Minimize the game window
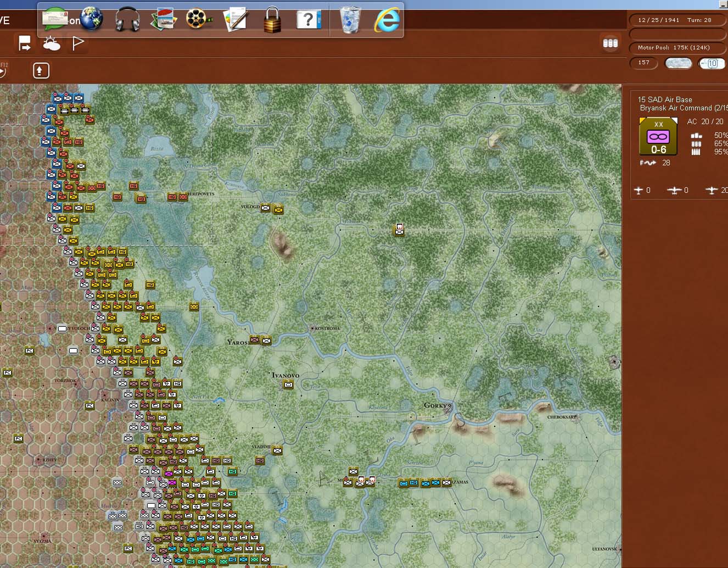The width and height of the screenshot is (728, 568). coord(723,4)
